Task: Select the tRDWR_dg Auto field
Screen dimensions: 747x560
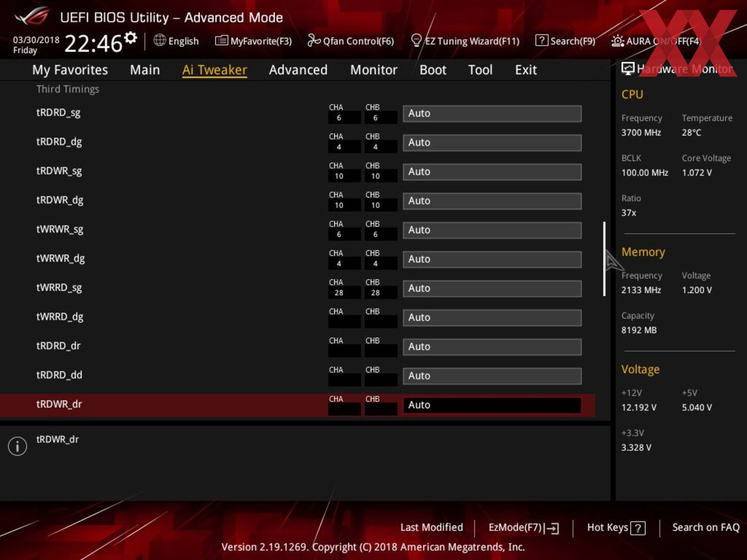Action: (492, 201)
